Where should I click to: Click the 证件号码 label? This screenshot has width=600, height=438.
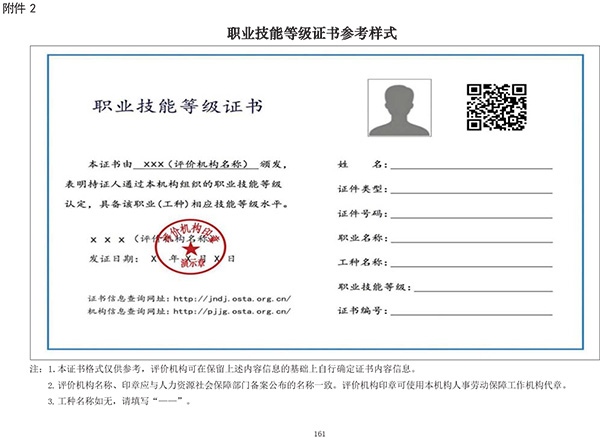pos(362,213)
